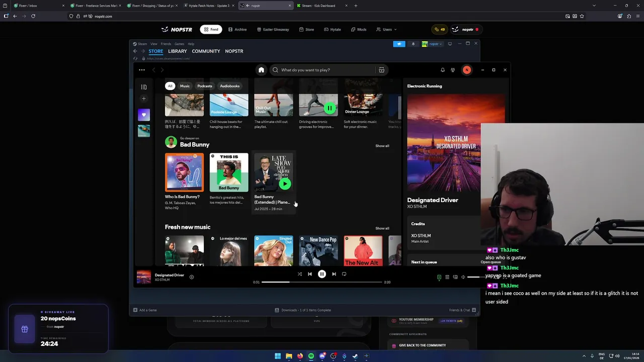Open Archive on nopstr navigation
Screen dimensions: 644x362
point(237,29)
